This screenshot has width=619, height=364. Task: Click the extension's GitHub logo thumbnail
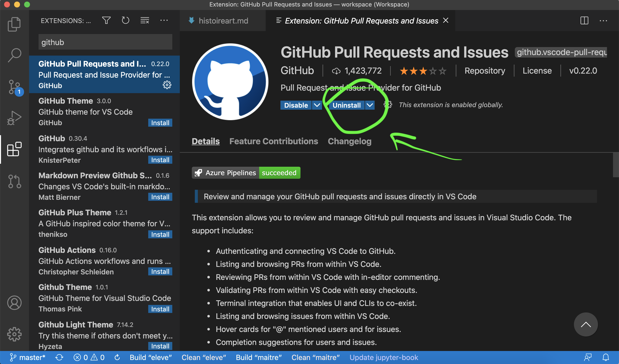230,82
